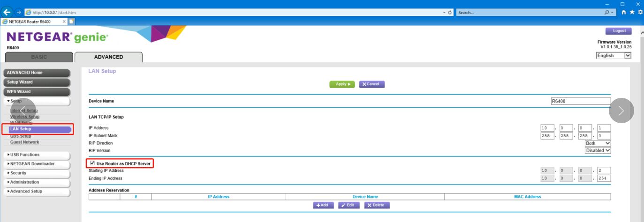The image size is (644, 222).
Task: Select the ADVANCED tab
Action: [108, 57]
